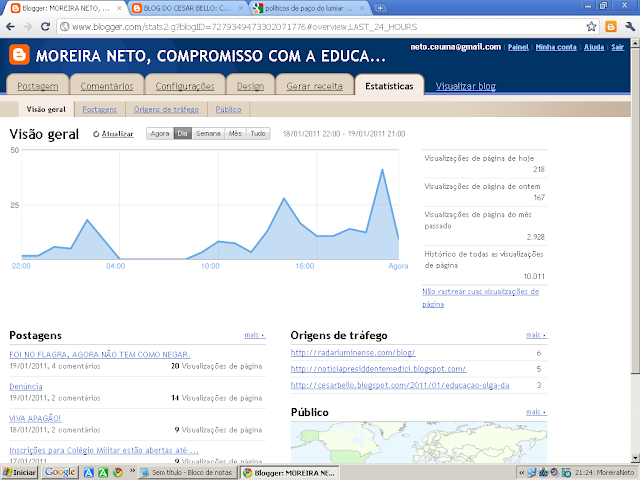Select the Estatísticas tab
Screen dimensions: 640x480
pos(389,86)
